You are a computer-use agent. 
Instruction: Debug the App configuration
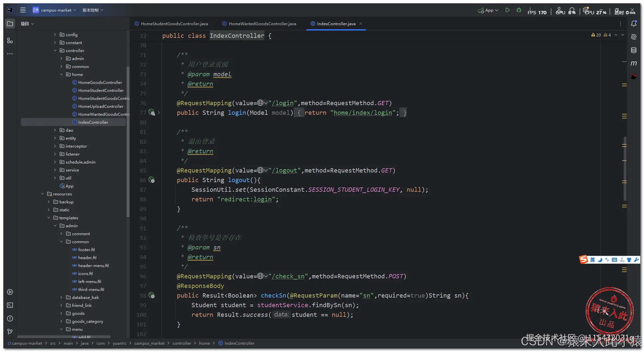[519, 10]
